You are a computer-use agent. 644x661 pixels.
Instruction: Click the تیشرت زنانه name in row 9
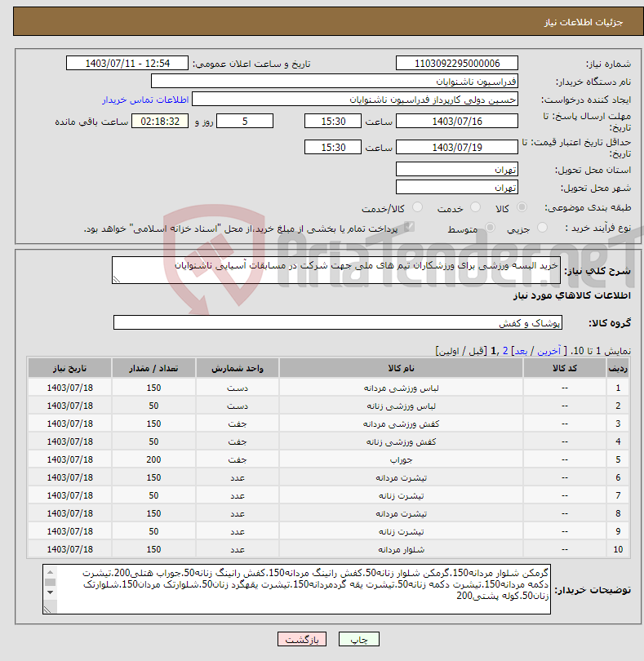(401, 531)
